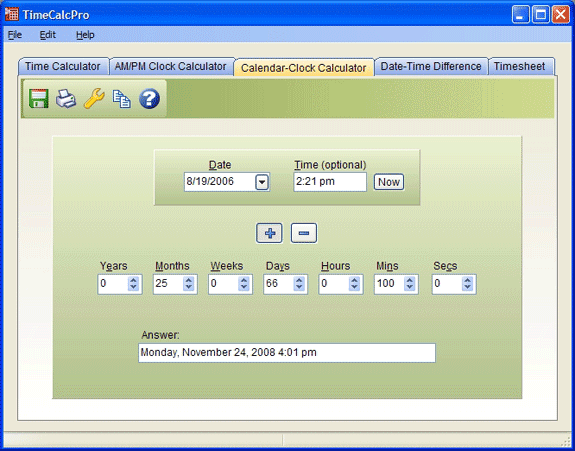The image size is (575, 451).
Task: Click the "Months" label
Action: tap(172, 266)
